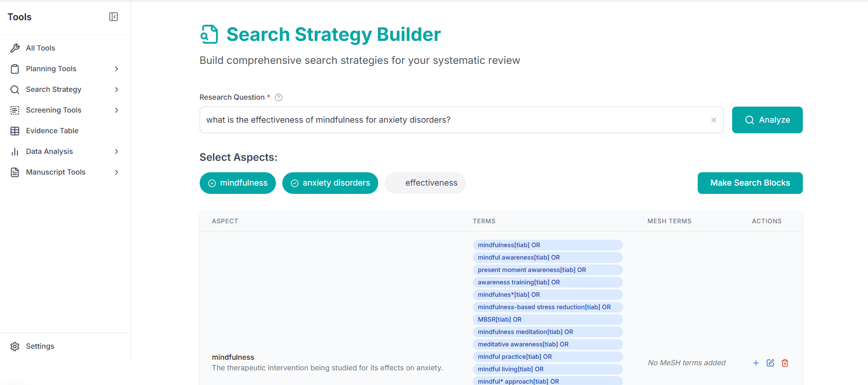Open the Manuscript Tools menu
868x385 pixels.
point(117,172)
